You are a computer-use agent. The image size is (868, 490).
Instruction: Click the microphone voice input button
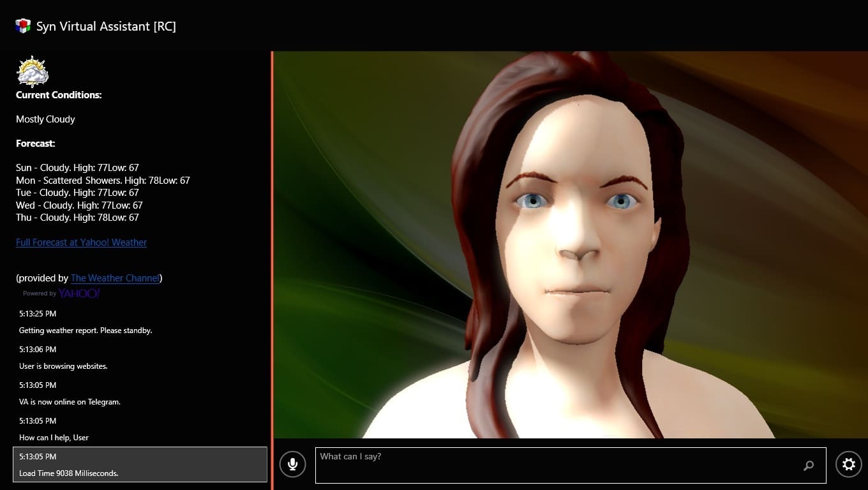pos(293,464)
